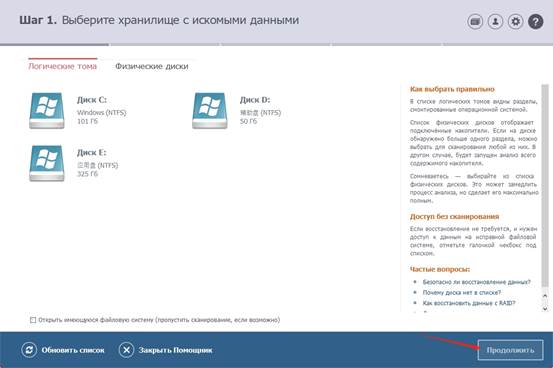Open the virtual keyboard icon in header
This screenshot has height=368, width=553.
[475, 22]
